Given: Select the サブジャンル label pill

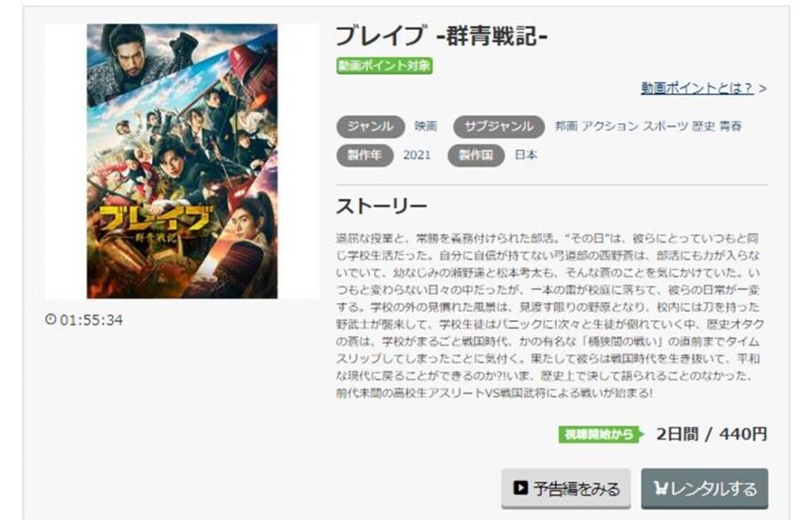Looking at the screenshot, I should 498,126.
